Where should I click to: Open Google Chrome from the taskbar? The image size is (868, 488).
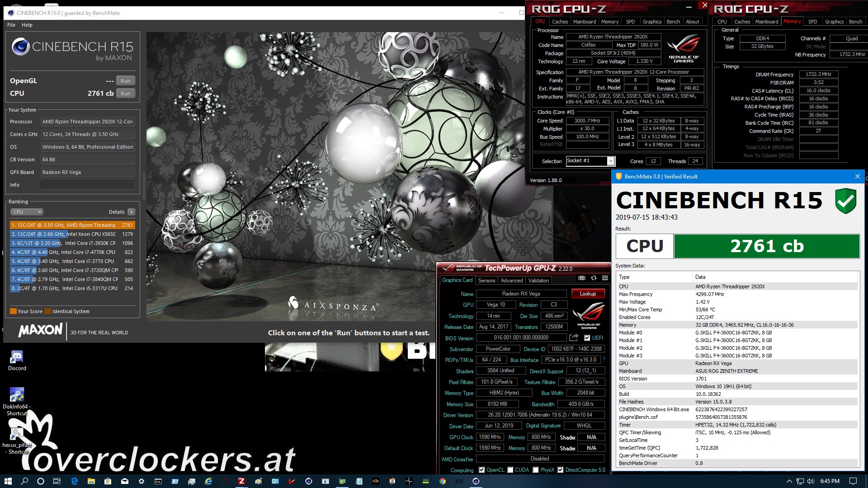443,481
